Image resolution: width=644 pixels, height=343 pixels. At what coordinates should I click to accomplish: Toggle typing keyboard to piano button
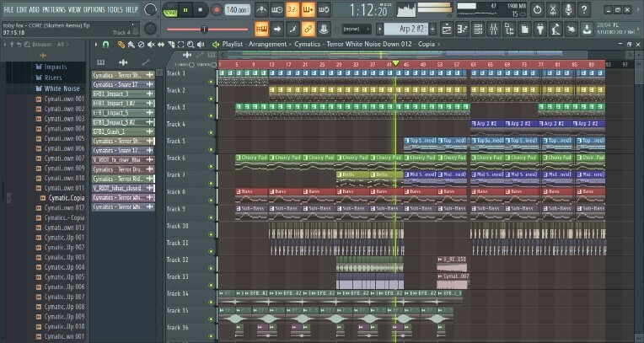point(261,29)
